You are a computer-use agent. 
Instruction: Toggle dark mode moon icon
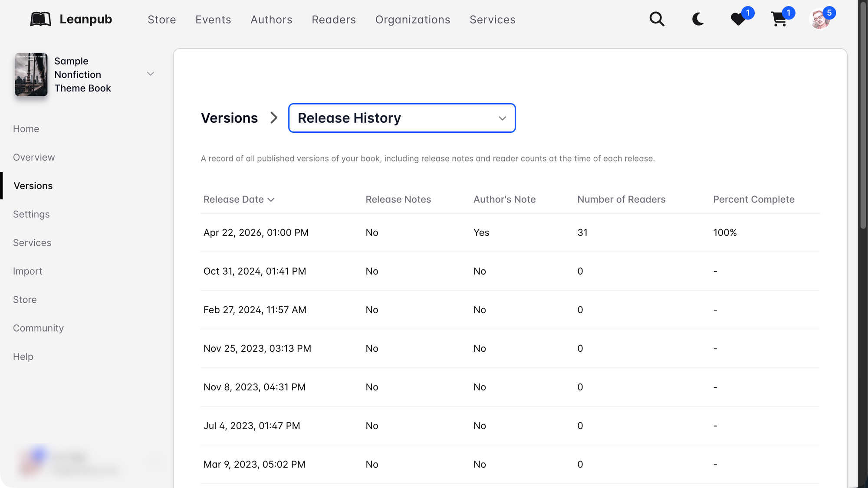click(697, 19)
